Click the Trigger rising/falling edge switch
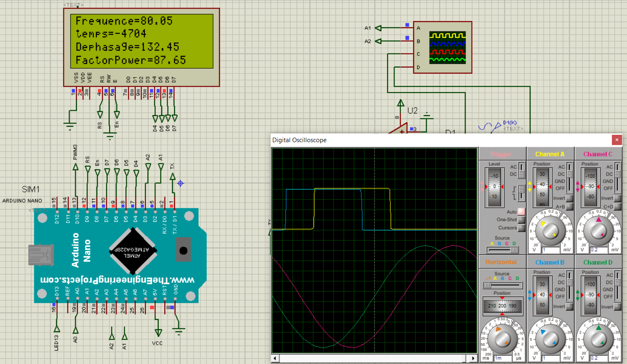The width and height of the screenshot is (627, 364). (522, 193)
